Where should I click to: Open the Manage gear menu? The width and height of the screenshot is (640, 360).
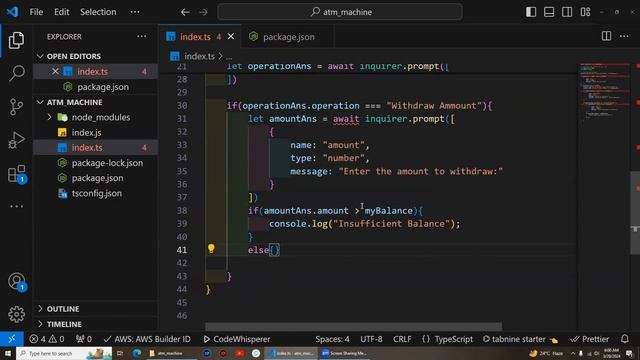16,314
